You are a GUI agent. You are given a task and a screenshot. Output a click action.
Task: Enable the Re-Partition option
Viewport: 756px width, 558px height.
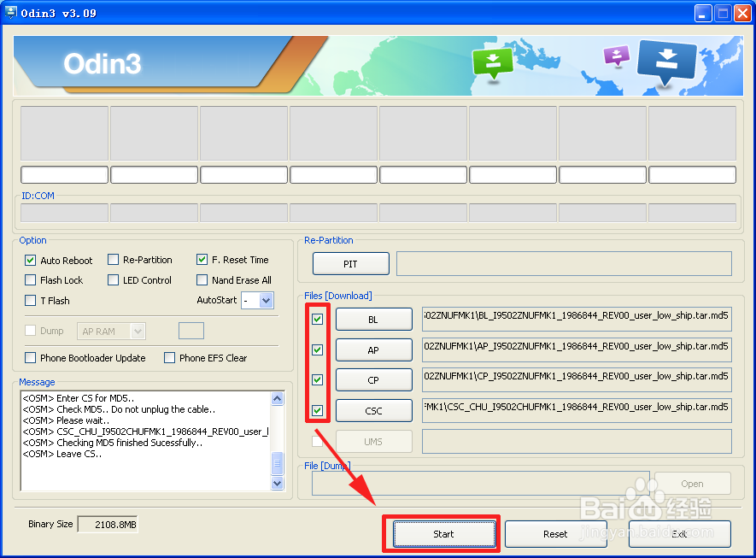coord(114,260)
